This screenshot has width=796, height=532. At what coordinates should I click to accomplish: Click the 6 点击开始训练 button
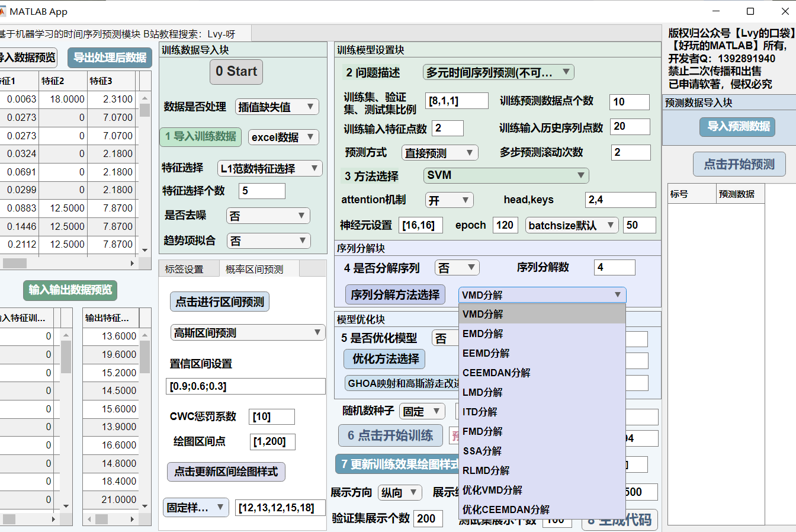390,435
